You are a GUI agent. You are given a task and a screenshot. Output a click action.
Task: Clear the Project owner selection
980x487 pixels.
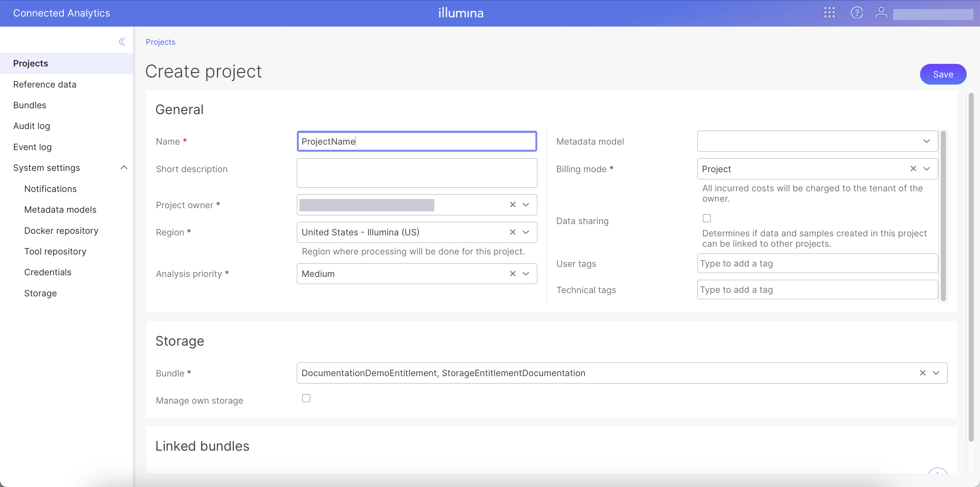512,205
